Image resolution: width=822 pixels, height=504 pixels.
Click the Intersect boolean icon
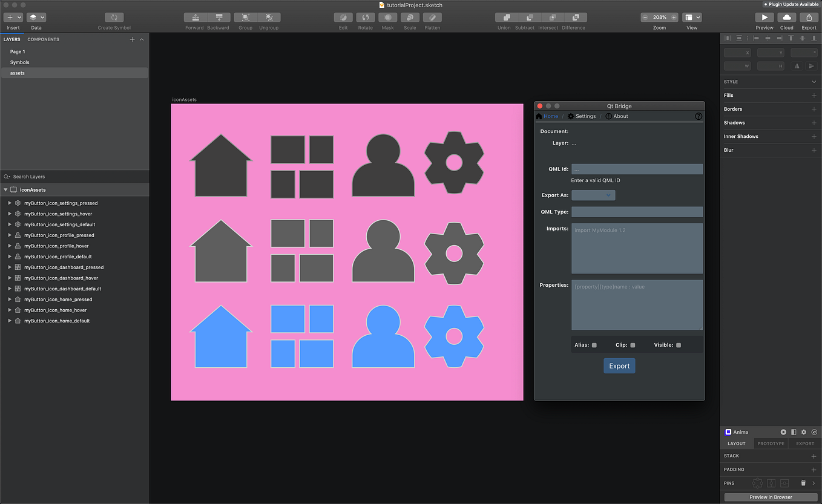click(x=548, y=16)
